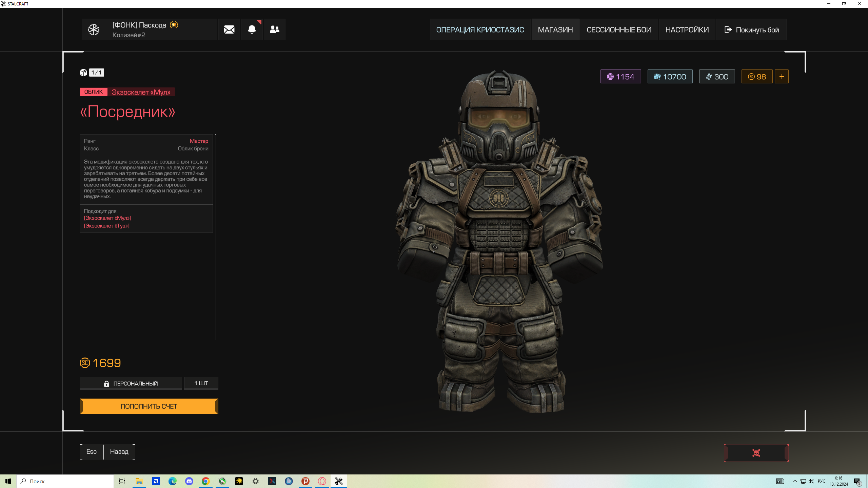Open the notifications bell icon

[252, 29]
